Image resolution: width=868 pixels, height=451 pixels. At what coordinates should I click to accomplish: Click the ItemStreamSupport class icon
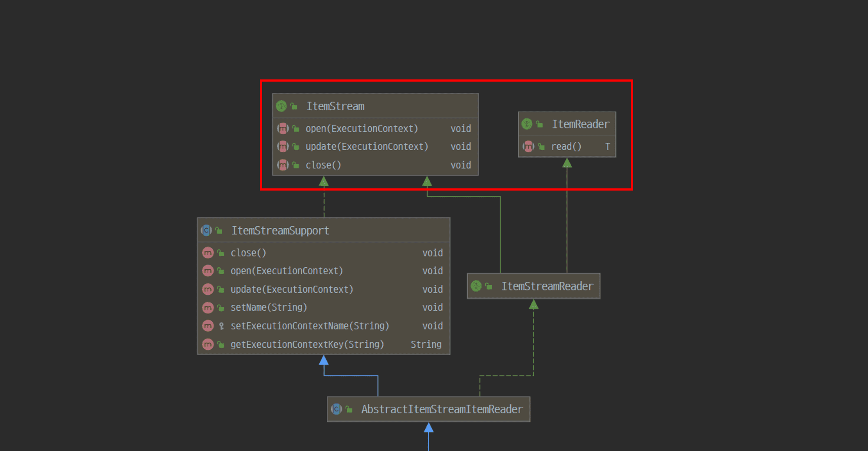tap(206, 230)
